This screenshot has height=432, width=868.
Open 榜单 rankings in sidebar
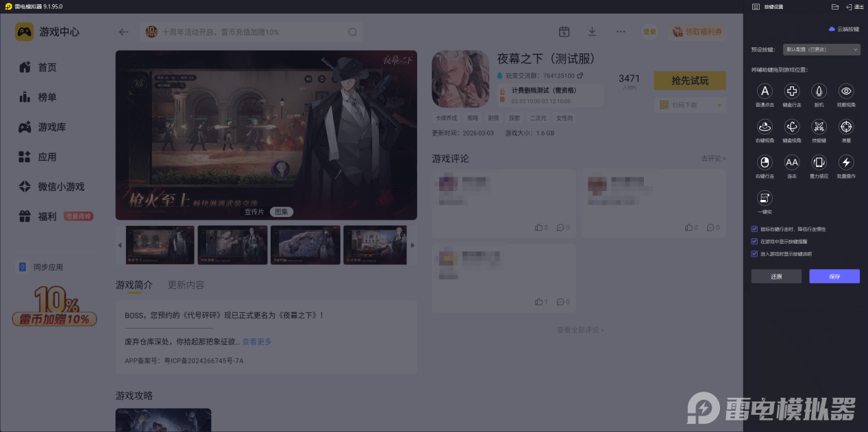click(x=38, y=97)
